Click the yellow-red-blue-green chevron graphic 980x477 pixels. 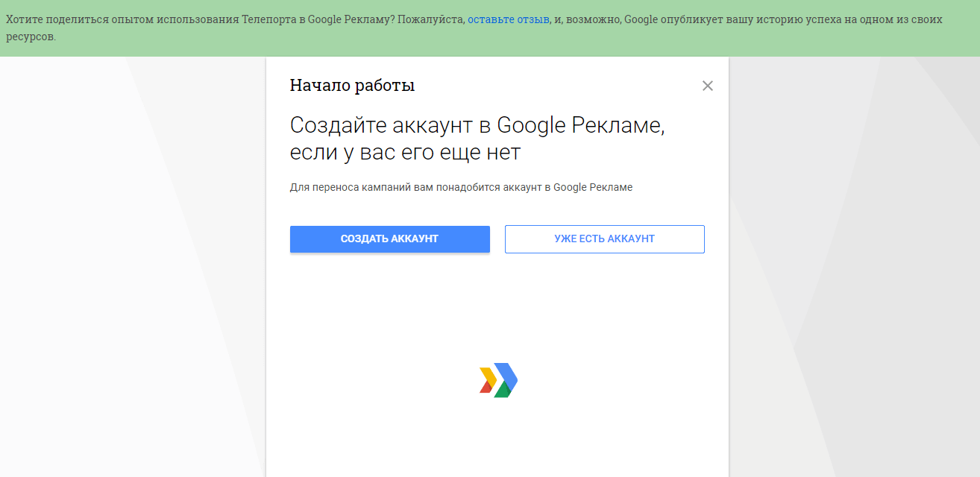(x=497, y=379)
